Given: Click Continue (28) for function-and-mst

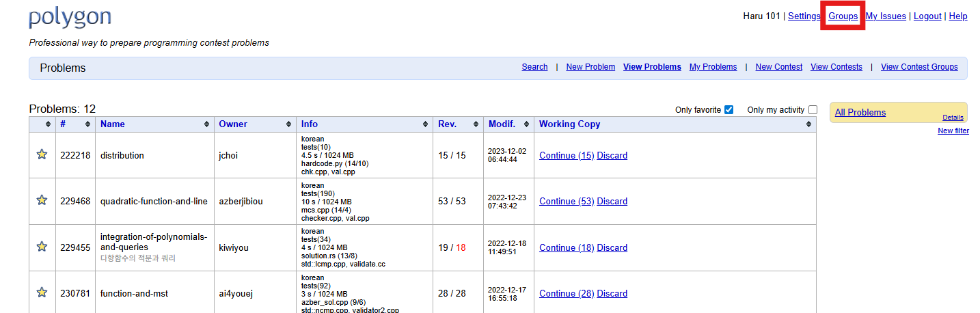Looking at the screenshot, I should coord(567,293).
